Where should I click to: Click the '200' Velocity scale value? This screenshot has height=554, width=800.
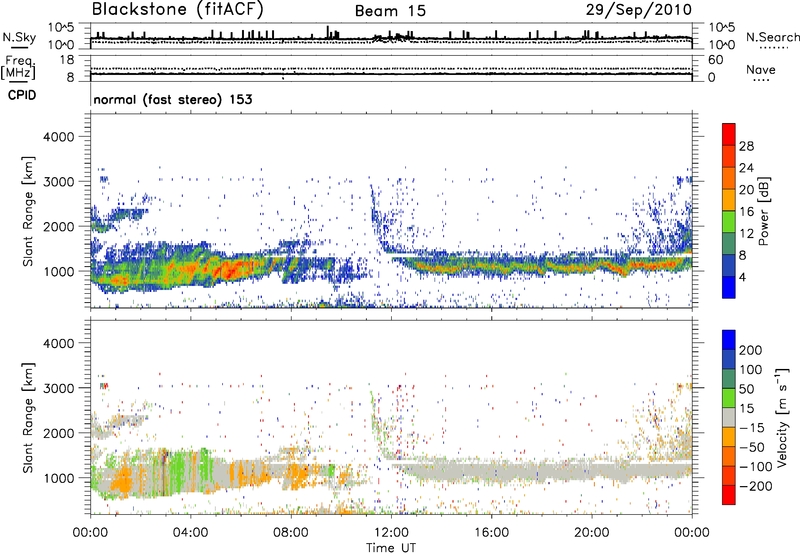[x=751, y=350]
